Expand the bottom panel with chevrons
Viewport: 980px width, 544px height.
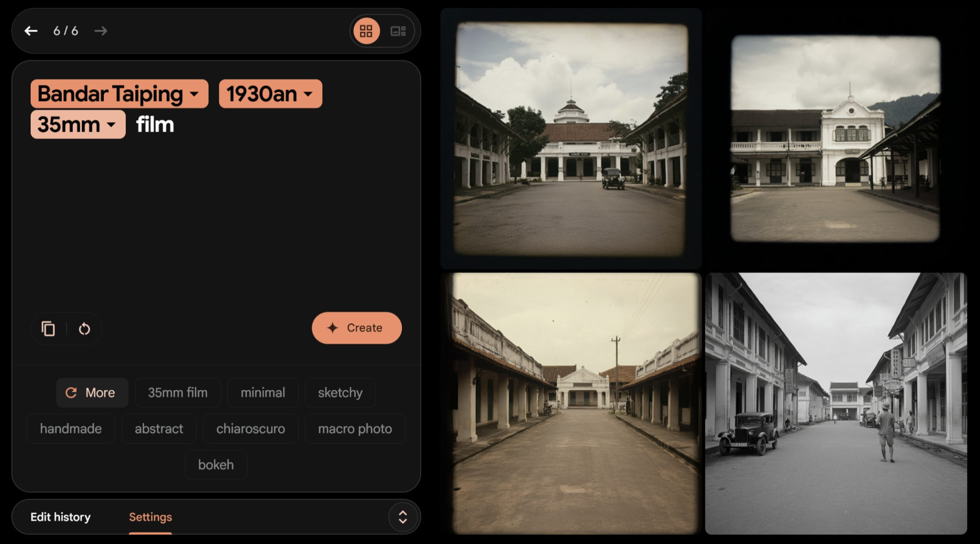[402, 517]
